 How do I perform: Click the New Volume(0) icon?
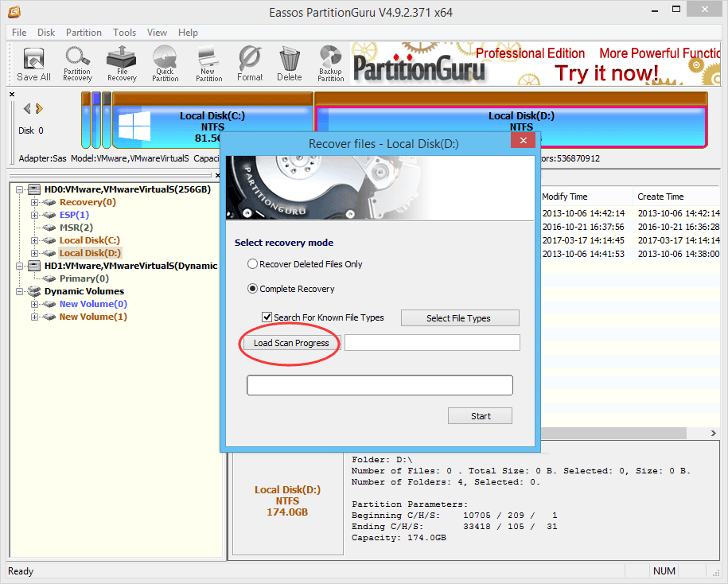pyautogui.click(x=49, y=304)
